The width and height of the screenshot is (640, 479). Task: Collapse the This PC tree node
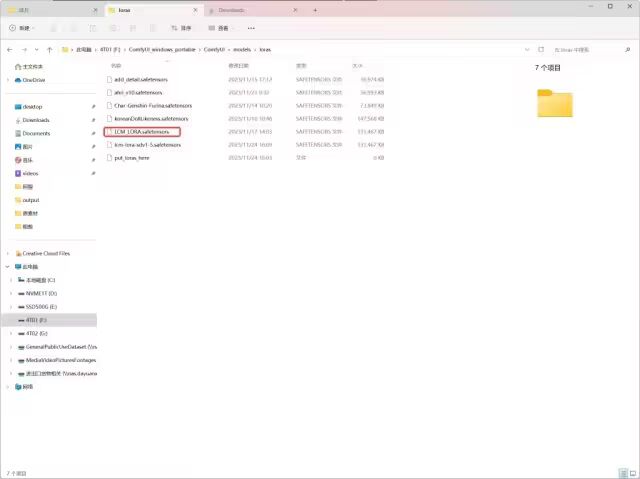pyautogui.click(x=8, y=267)
